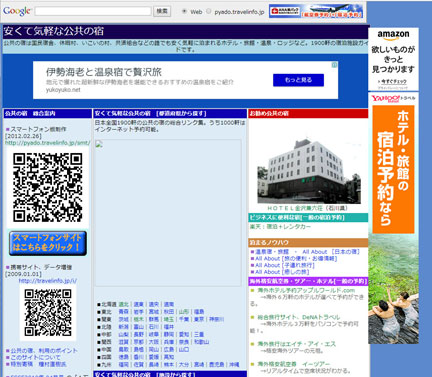Click the スマートフォンサイトはこちらをクリック button

(x=48, y=243)
